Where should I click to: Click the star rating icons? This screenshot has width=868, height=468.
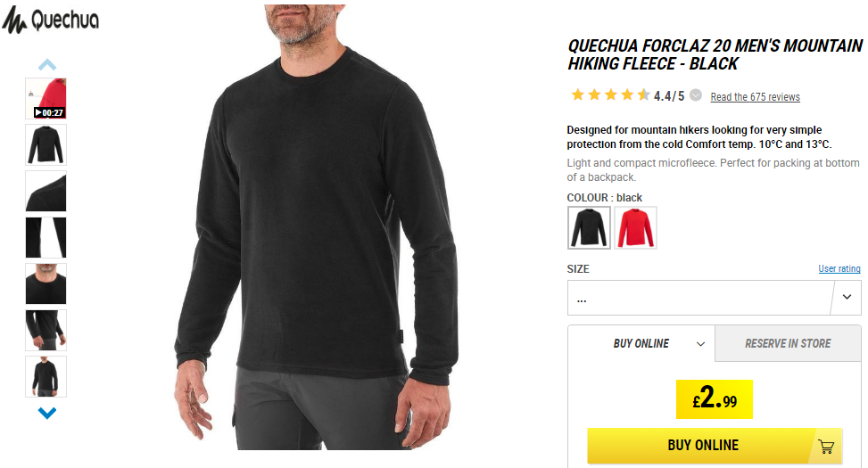(x=610, y=95)
